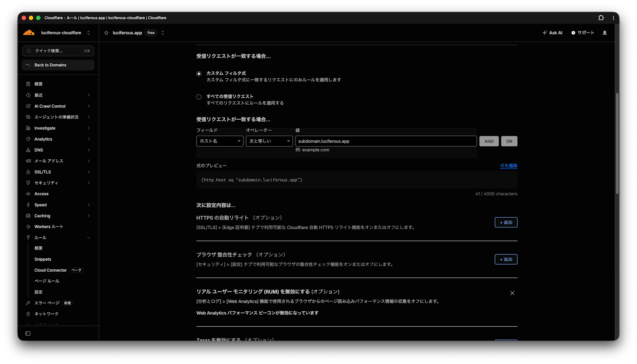Screen dimensions: 637x364
Task: Open the サポート help menu
Action: 583,33
